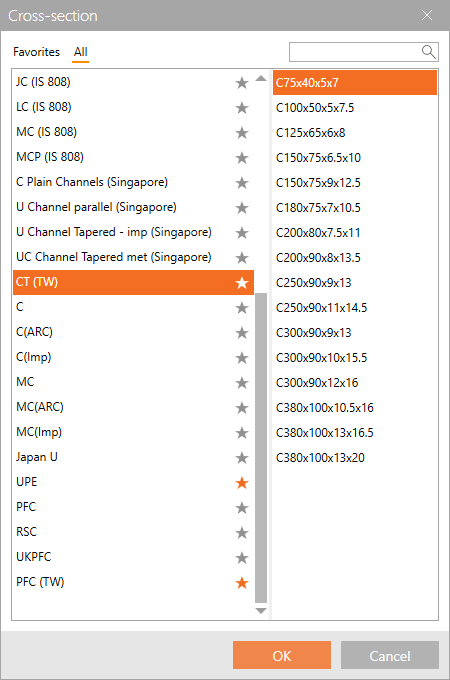The height and width of the screenshot is (680, 450).
Task: Open the All tab
Action: pos(81,52)
